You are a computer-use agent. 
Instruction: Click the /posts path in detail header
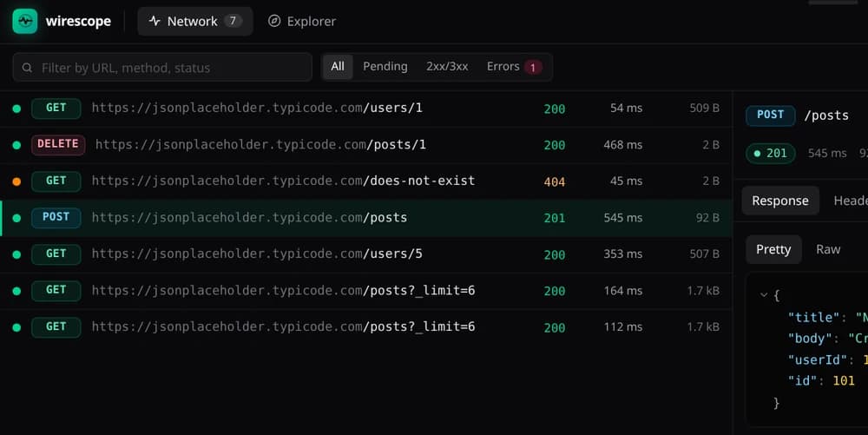coord(826,115)
